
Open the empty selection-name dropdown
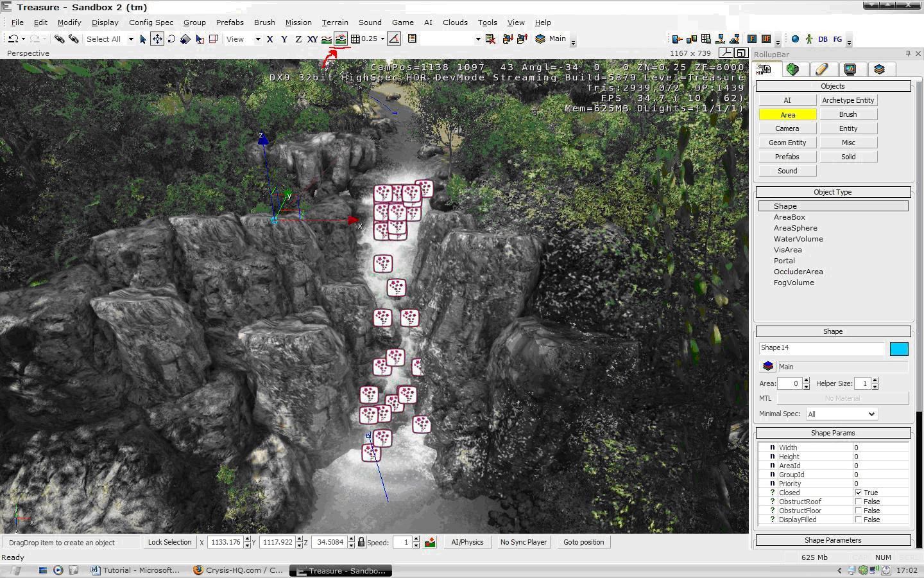477,39
